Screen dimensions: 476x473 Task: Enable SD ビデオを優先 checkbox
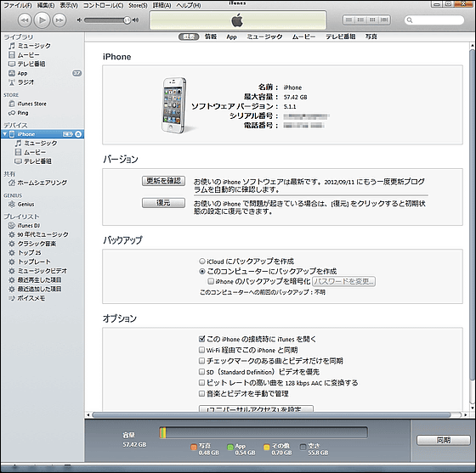click(x=202, y=372)
